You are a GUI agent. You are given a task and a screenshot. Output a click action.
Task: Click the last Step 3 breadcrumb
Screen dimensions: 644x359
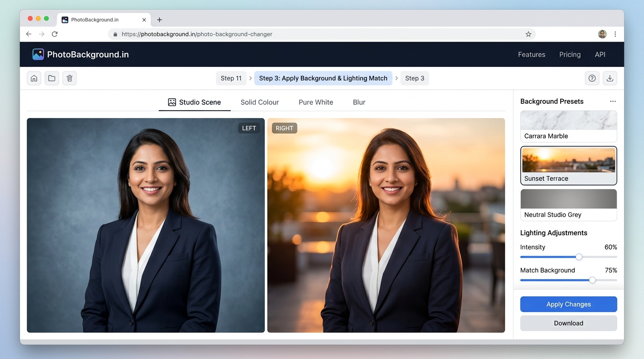tap(415, 78)
